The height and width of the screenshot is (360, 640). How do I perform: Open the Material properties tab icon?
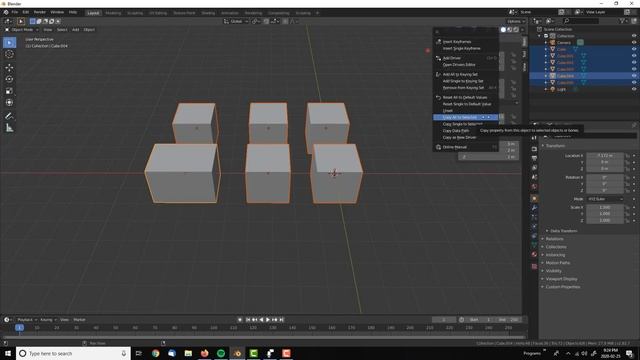pos(534,254)
